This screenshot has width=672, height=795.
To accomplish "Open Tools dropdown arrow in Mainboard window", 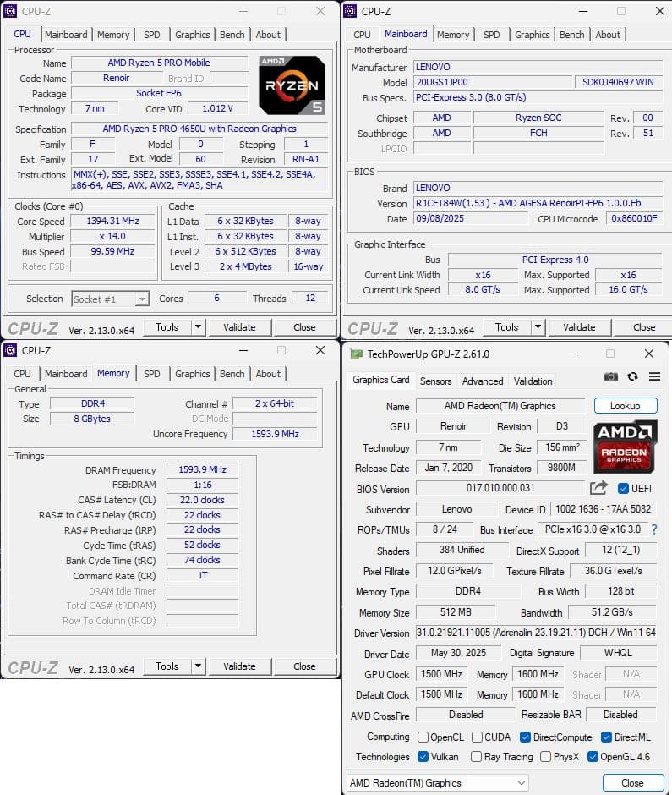I will pos(538,327).
